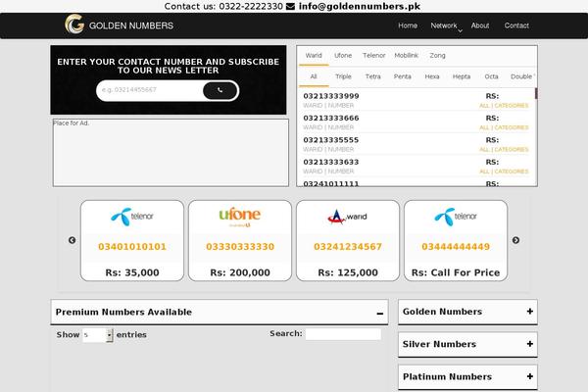The height and width of the screenshot is (392, 588).
Task: Click the number 03444444449 on Telenor card
Action: (456, 247)
